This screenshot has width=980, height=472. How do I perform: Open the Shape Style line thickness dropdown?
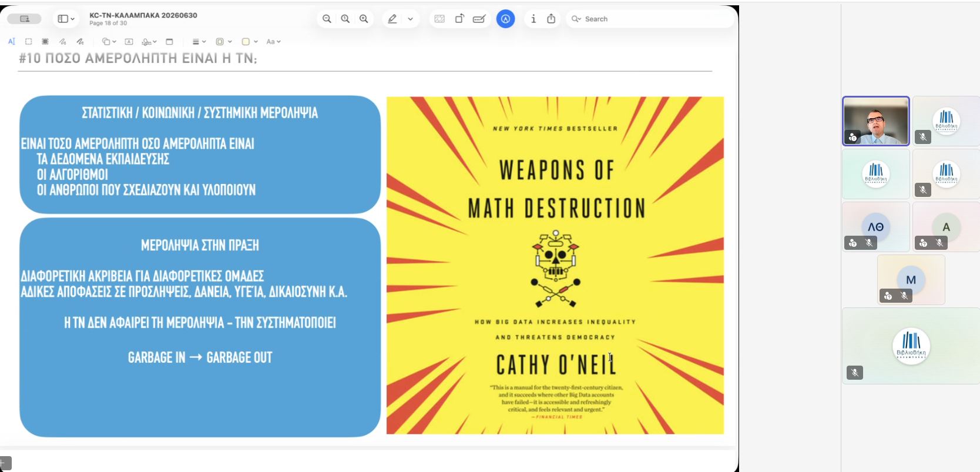click(x=199, y=42)
